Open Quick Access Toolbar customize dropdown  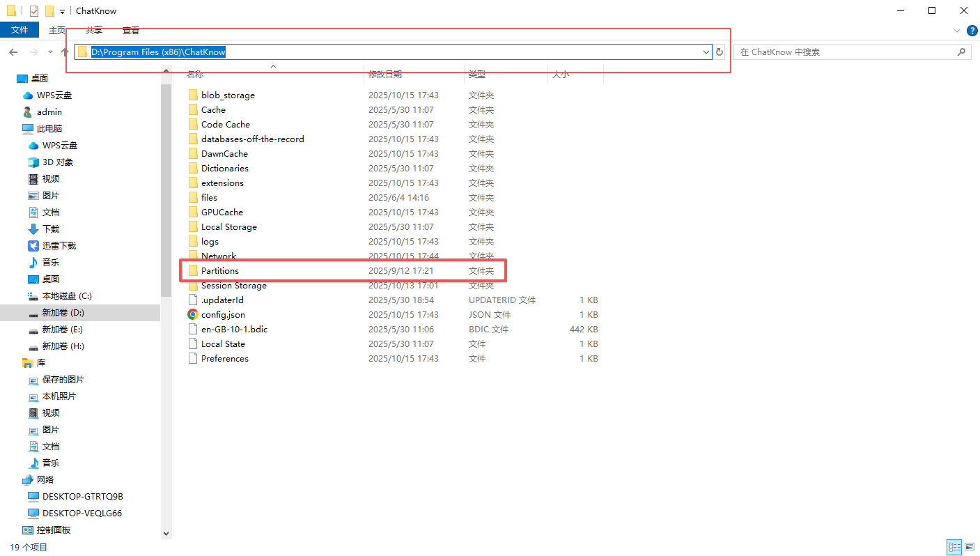click(x=63, y=11)
